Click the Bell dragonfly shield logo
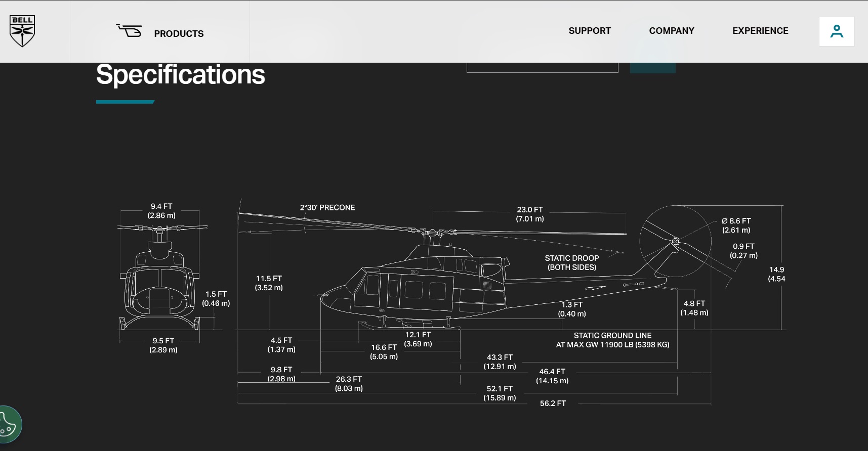 tap(22, 31)
